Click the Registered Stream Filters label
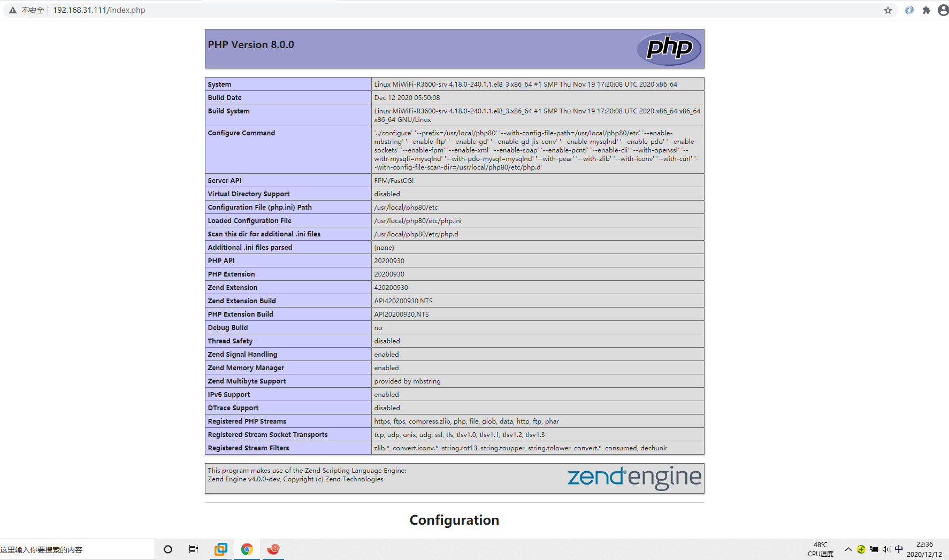This screenshot has height=560, width=949. (x=248, y=448)
